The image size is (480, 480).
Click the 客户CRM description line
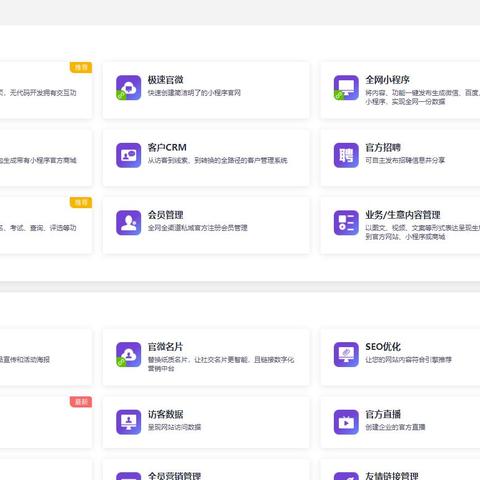[x=218, y=160]
